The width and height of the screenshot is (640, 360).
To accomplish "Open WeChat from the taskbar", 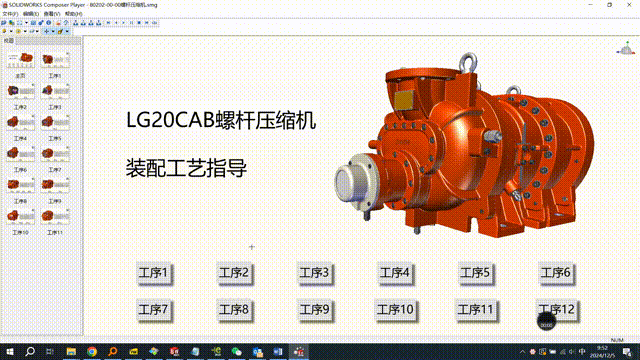I will [x=236, y=351].
